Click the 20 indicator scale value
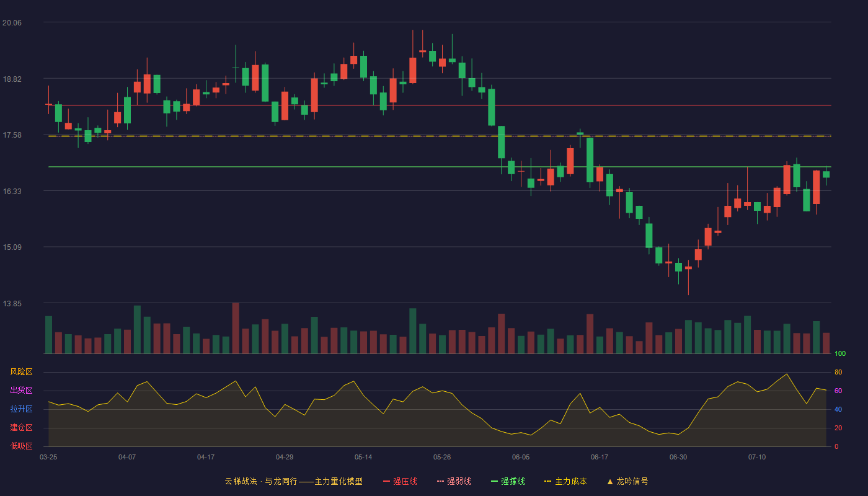The height and width of the screenshot is (496, 868). (838, 428)
